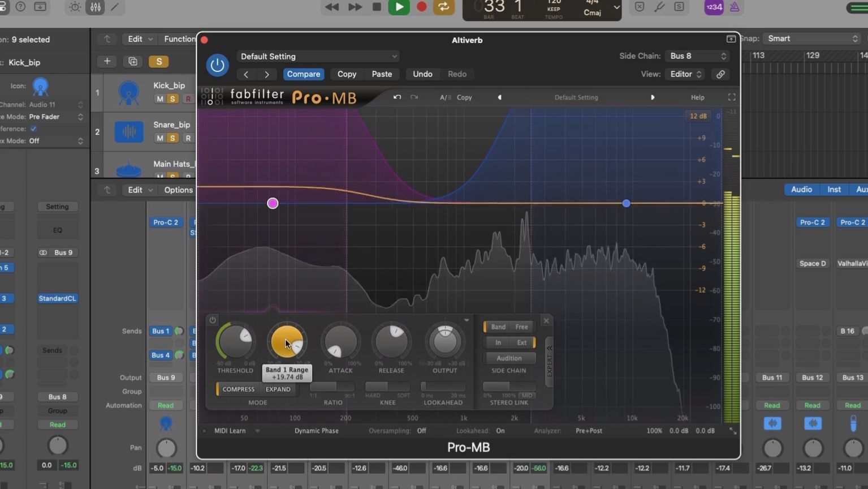Expand the Expert panel arrows
868x489 pixels.
(x=549, y=348)
